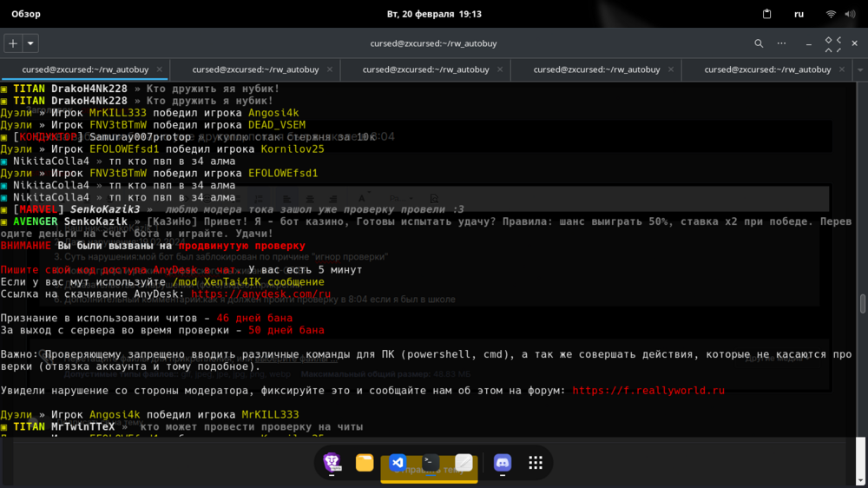Open the system menu via the volume icon

click(850, 14)
